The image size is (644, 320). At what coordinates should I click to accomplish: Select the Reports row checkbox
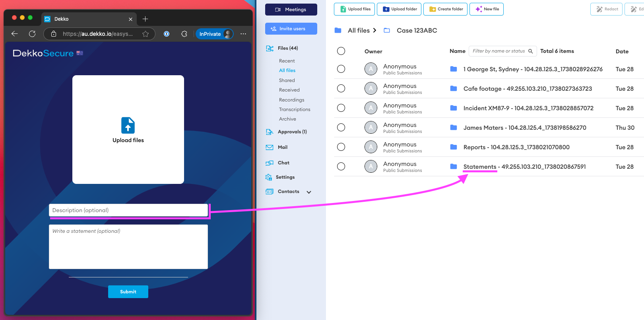tap(341, 147)
